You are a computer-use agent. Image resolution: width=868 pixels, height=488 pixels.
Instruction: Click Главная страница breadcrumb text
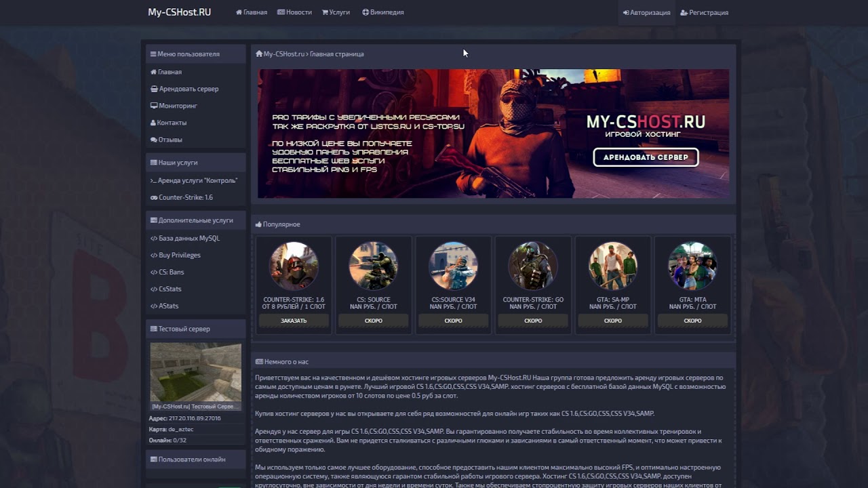(337, 54)
